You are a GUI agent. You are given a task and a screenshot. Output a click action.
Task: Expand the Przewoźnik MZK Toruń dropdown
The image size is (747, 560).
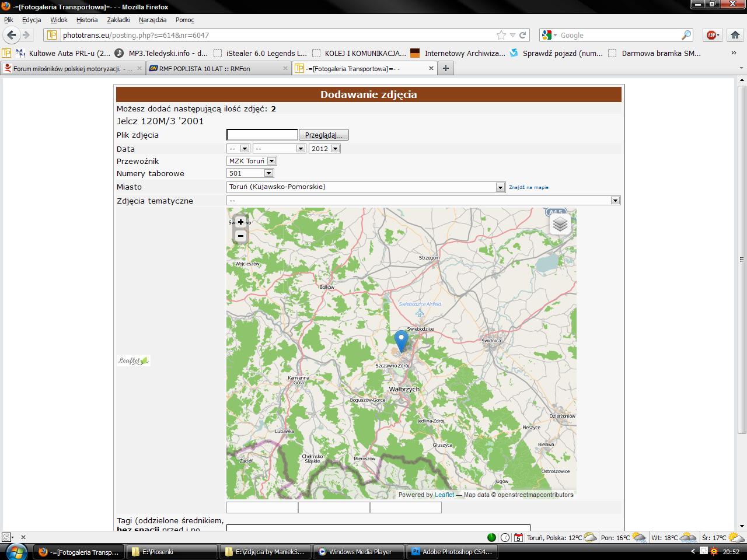pos(252,161)
